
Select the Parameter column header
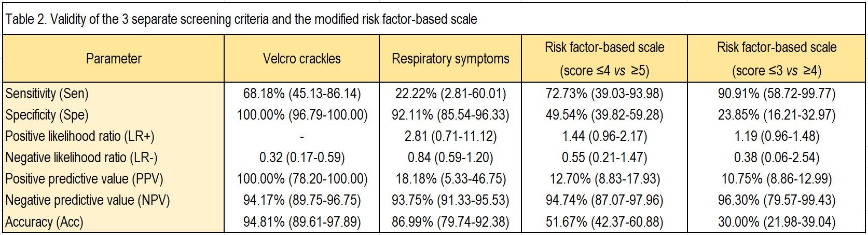click(x=114, y=58)
